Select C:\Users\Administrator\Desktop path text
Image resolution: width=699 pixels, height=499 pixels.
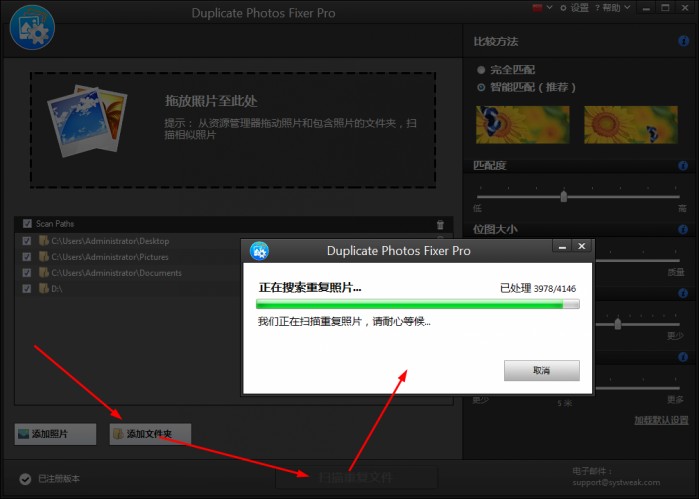point(110,241)
